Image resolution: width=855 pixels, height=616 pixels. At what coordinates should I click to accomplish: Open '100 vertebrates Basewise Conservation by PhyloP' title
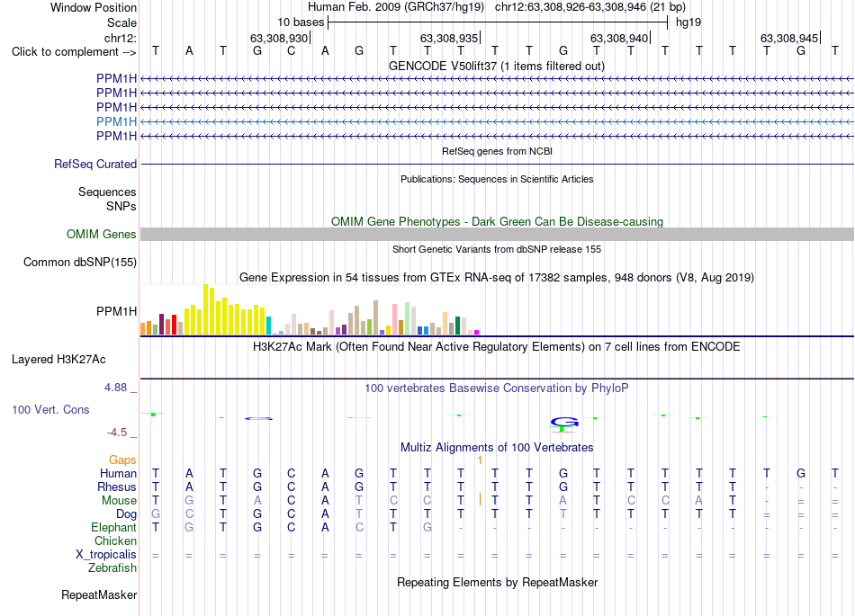click(x=497, y=388)
